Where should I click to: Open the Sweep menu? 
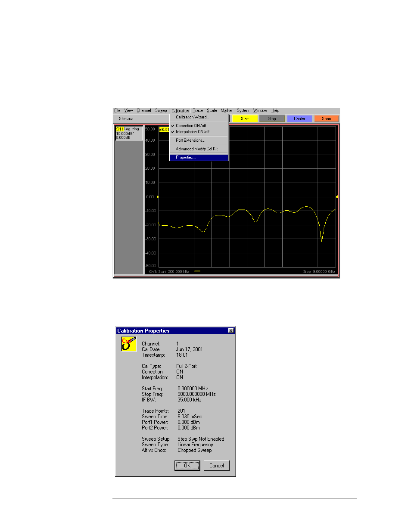[x=161, y=111]
